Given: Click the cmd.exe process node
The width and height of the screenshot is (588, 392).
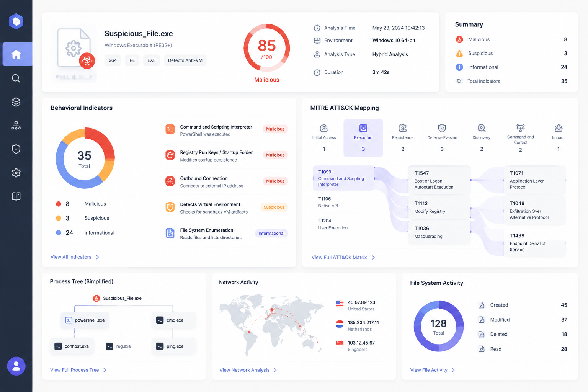Looking at the screenshot, I should pos(174,320).
